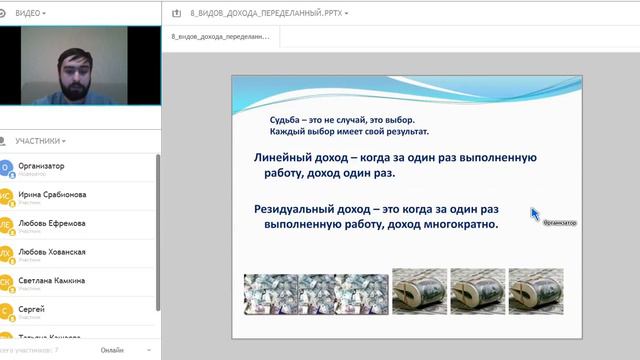Viewport: 640px width, 360px height.
Task: Select participant Сергей
Action: (x=78, y=311)
